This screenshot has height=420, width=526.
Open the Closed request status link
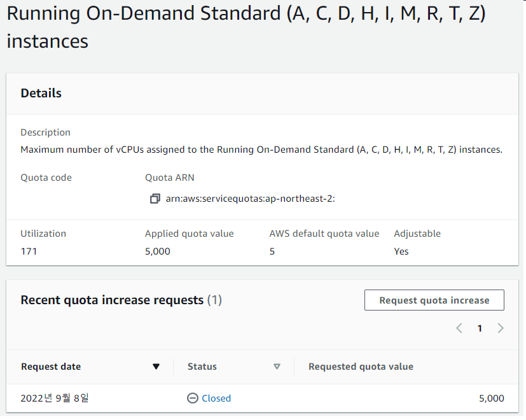216,398
